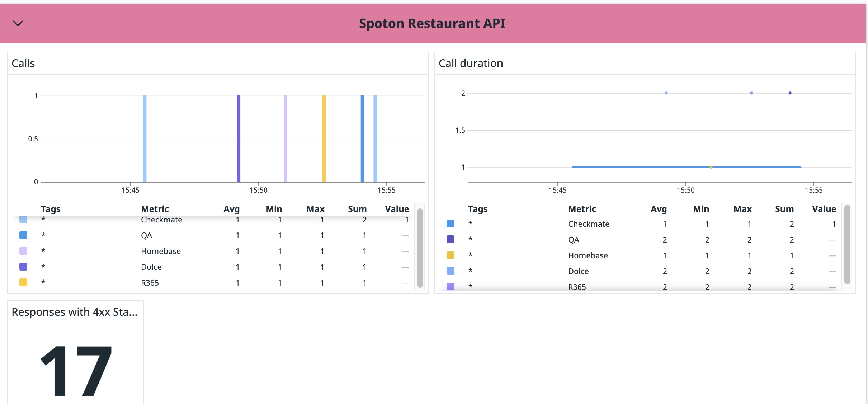This screenshot has width=868, height=404.
Task: Open the Call duration widget title
Action: coord(471,63)
